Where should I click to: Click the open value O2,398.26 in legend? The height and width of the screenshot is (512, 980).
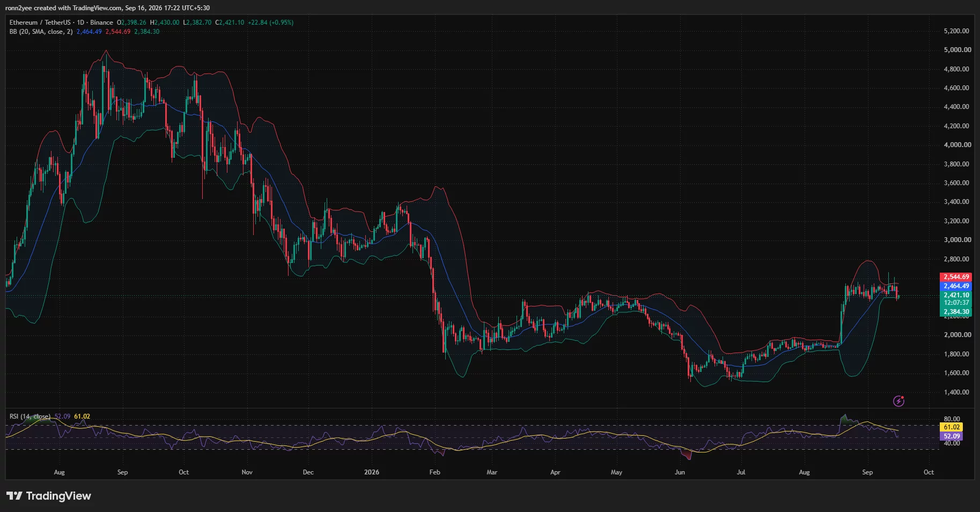click(131, 23)
